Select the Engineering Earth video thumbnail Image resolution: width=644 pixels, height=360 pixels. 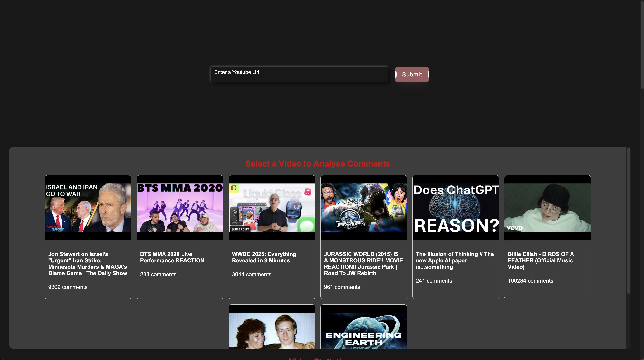point(363,330)
